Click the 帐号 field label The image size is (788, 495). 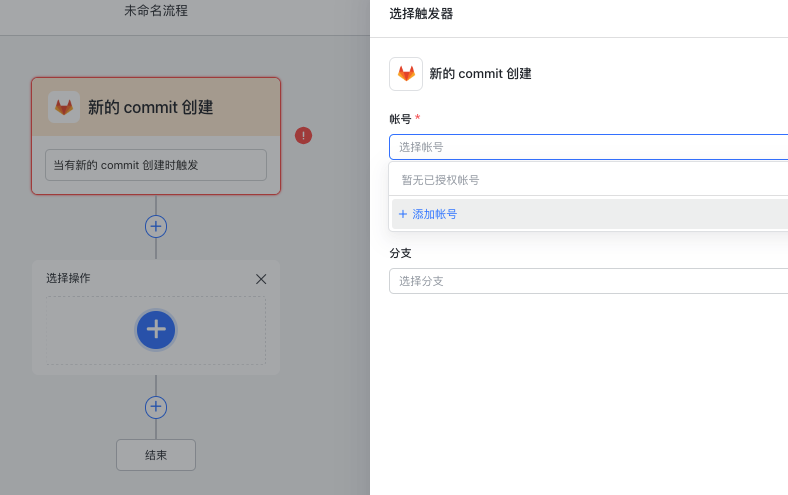click(x=401, y=119)
